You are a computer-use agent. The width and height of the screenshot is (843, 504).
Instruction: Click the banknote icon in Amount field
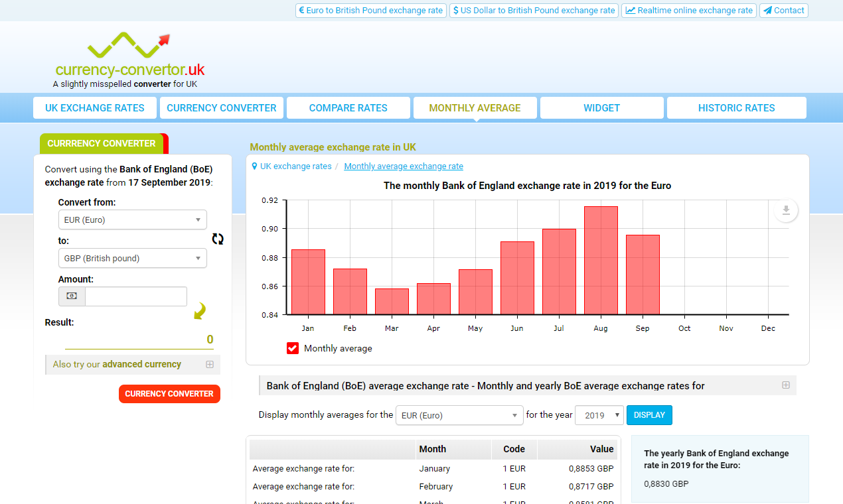tap(72, 296)
